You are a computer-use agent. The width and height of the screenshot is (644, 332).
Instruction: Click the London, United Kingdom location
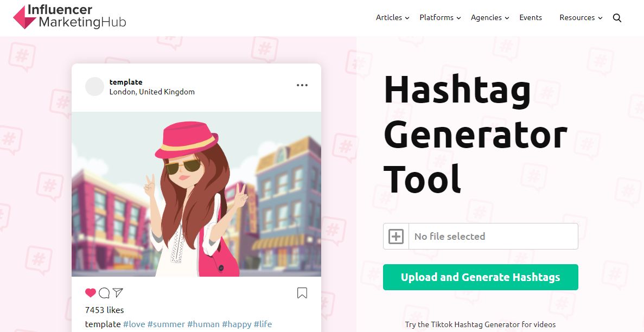click(152, 92)
